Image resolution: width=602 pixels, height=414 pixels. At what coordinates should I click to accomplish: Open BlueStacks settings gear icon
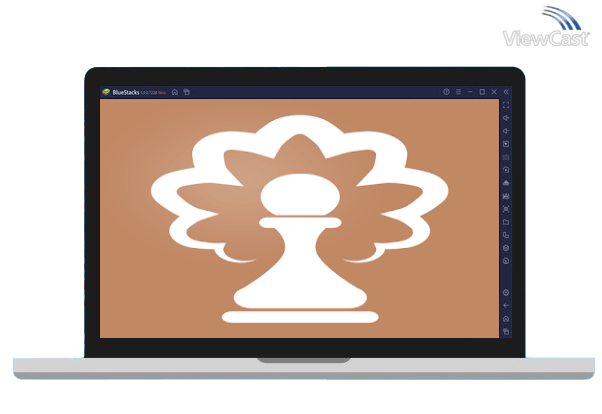pyautogui.click(x=506, y=293)
